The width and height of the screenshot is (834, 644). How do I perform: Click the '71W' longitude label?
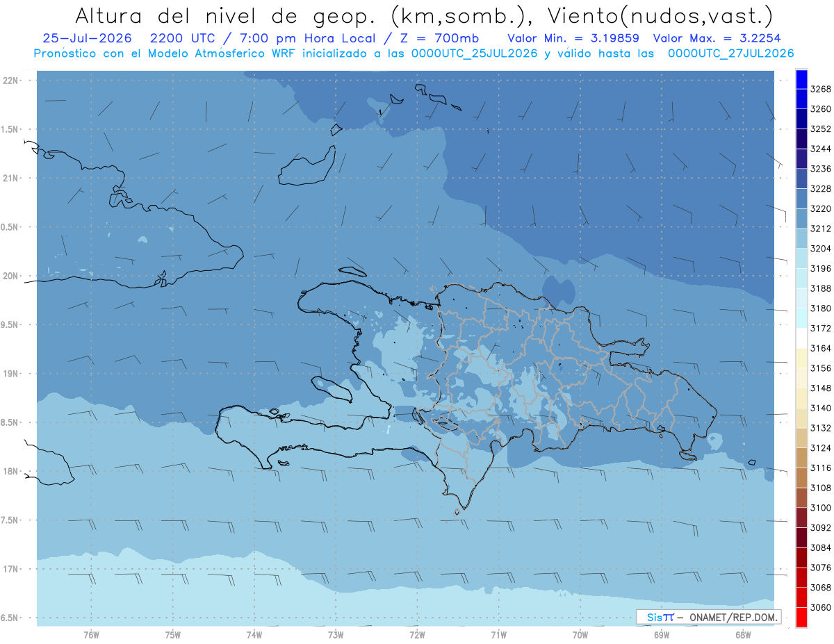click(x=498, y=634)
